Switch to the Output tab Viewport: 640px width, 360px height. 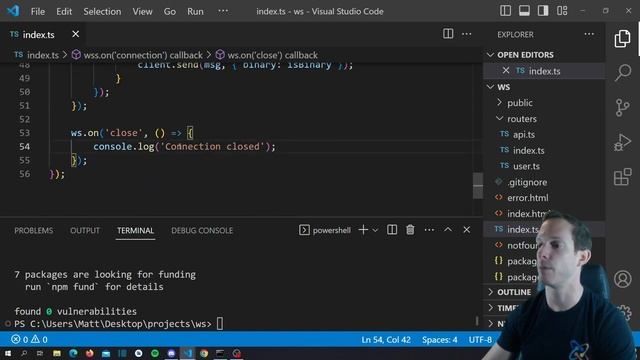coord(85,230)
